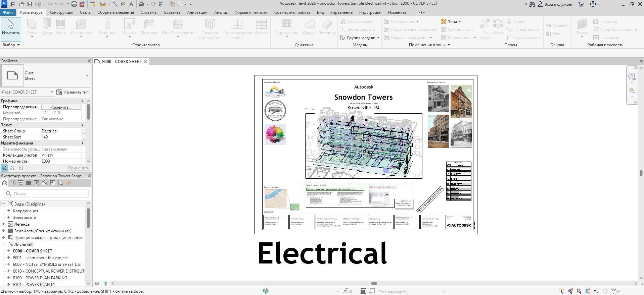Screen dimensions: 644x295
Task: Open the sheet type selector dropdown arrow
Action: 87,76
